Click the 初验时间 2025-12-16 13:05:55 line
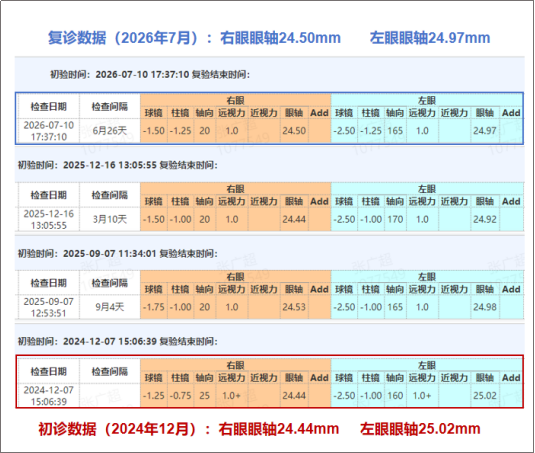Viewport: 535px width, 453px height. point(118,165)
